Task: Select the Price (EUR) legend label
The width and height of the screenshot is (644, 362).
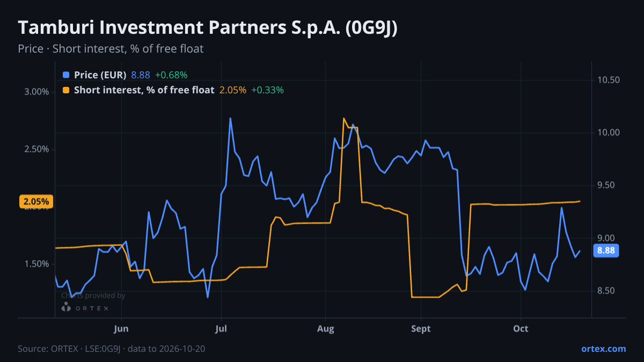Action: [100, 75]
